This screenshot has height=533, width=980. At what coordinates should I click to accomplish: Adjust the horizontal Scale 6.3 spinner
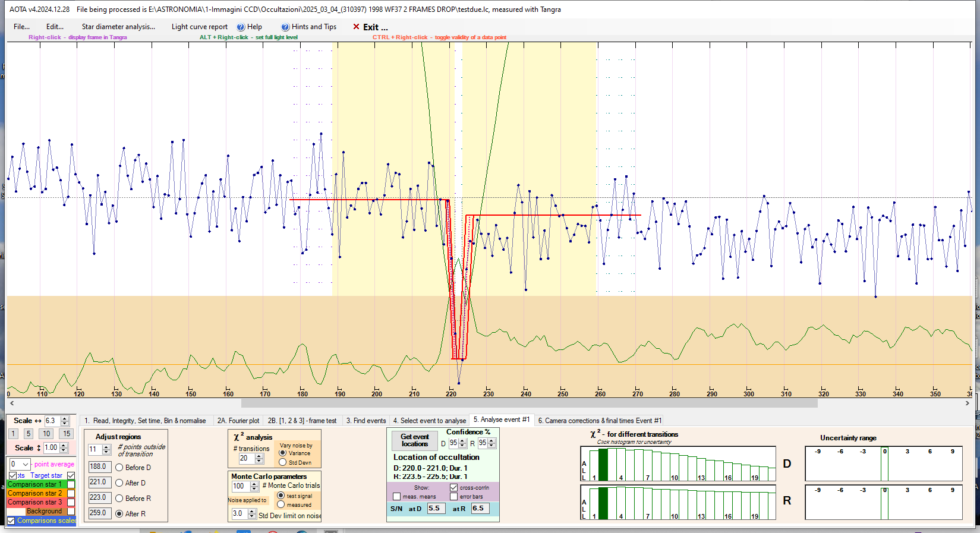65,421
